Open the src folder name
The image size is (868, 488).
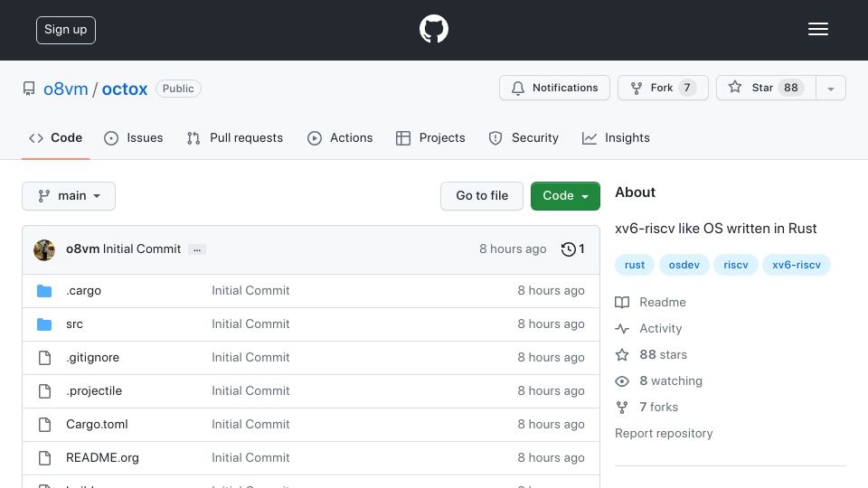[74, 324]
